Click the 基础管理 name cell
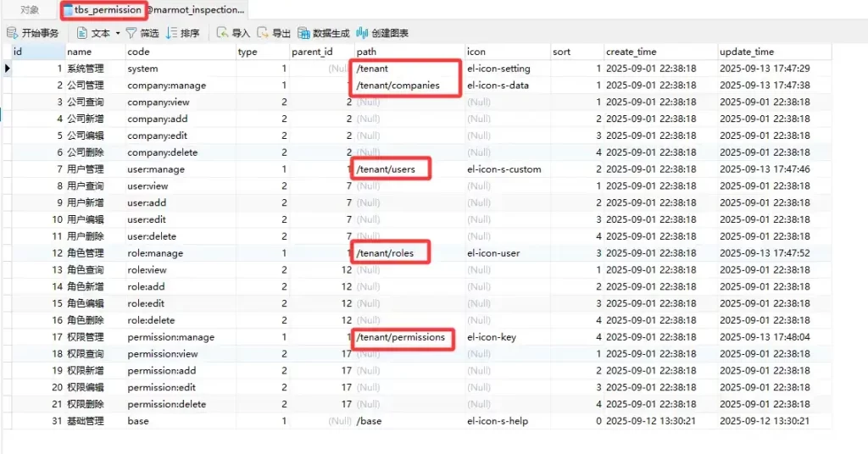This screenshot has height=454, width=868. coord(85,421)
